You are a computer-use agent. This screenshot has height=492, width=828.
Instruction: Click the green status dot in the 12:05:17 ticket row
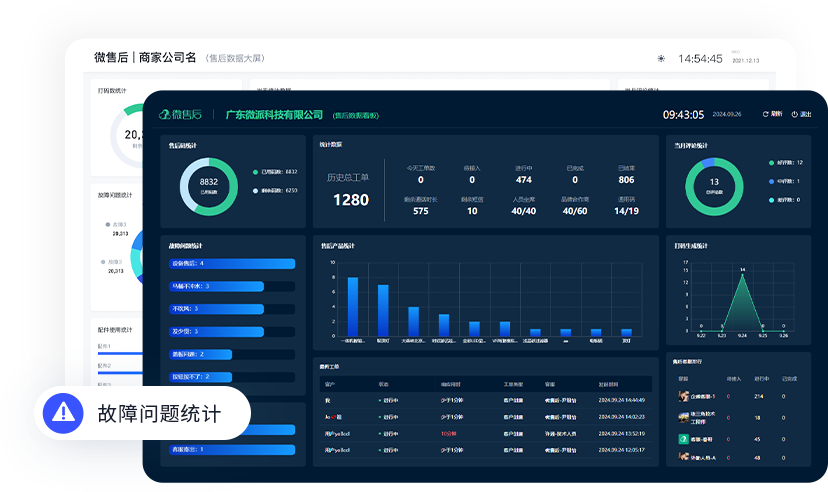380,450
